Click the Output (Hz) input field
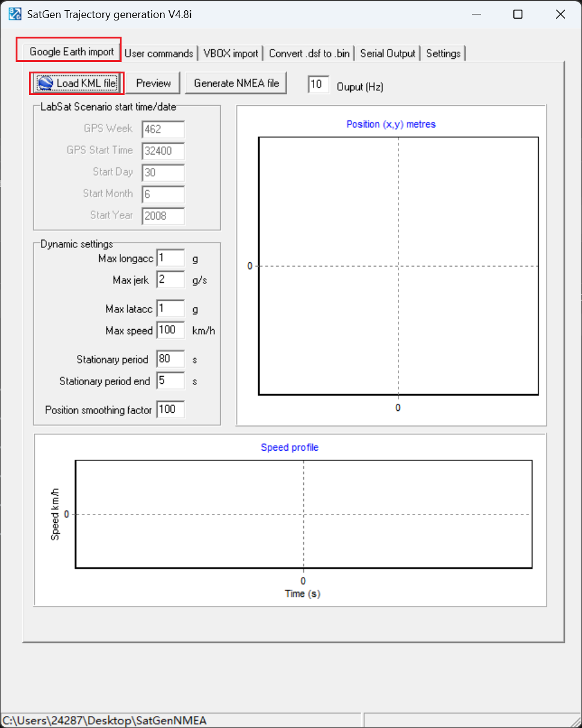Viewport: 582px width, 728px height. tap(318, 84)
